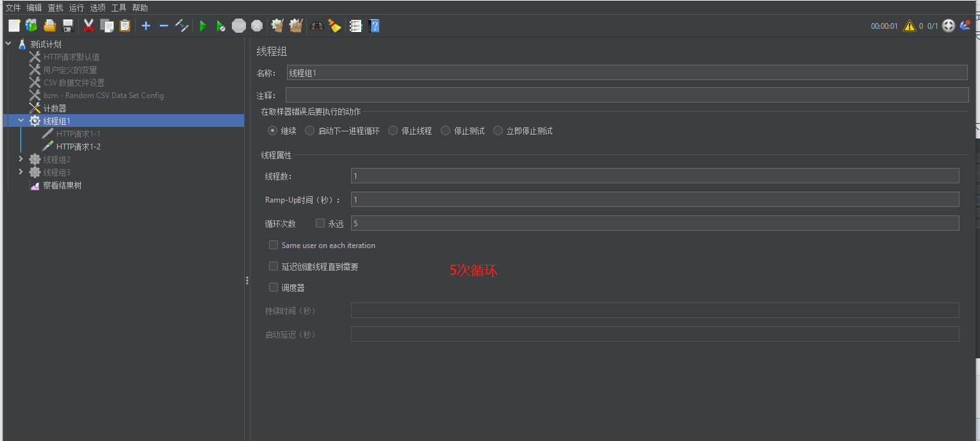Start the test with green play icon
The image size is (980, 441).
[203, 26]
